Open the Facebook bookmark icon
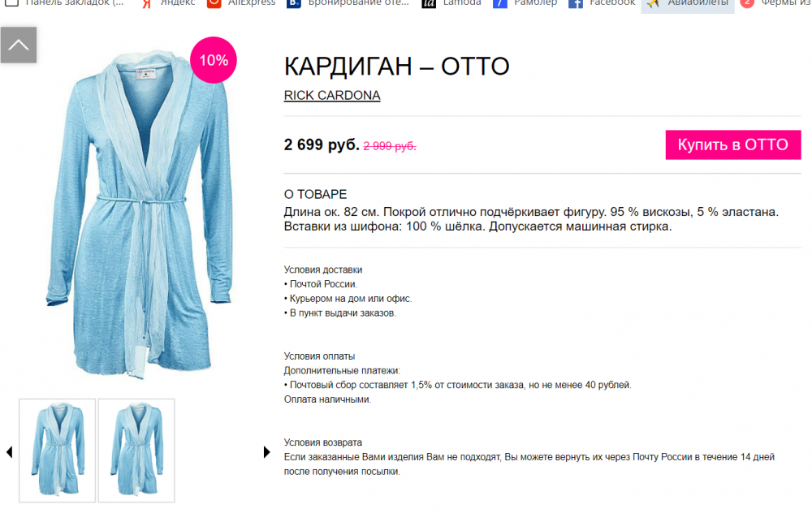812x522 pixels. (576, 3)
